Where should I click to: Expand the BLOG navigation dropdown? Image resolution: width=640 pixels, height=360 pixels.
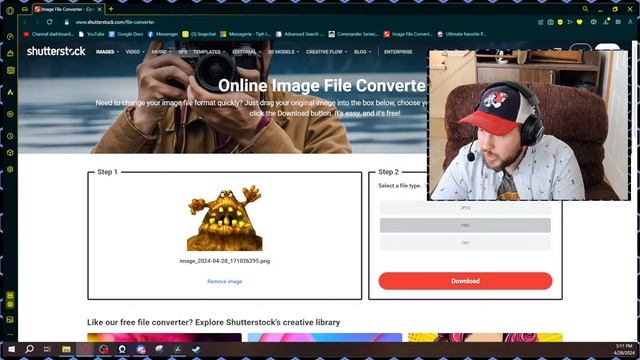click(362, 52)
